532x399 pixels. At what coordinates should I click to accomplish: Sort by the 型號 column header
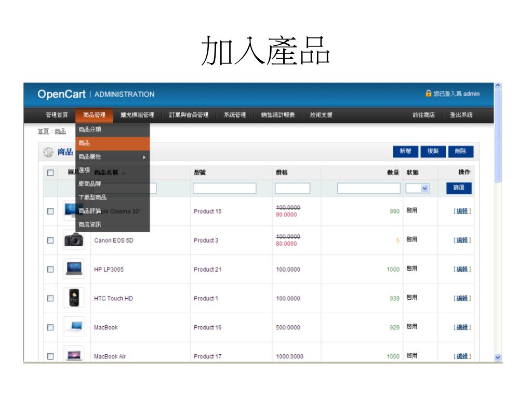(200, 172)
